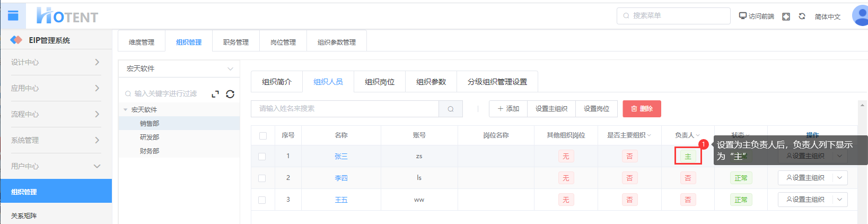Click the 无 tag in 王五's row
This screenshot has width=868, height=224.
(x=566, y=200)
